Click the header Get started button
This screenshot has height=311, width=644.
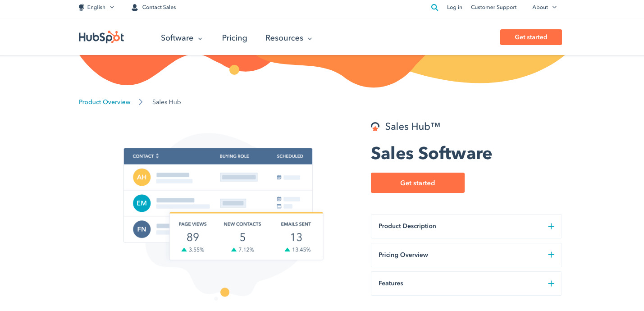pyautogui.click(x=531, y=37)
